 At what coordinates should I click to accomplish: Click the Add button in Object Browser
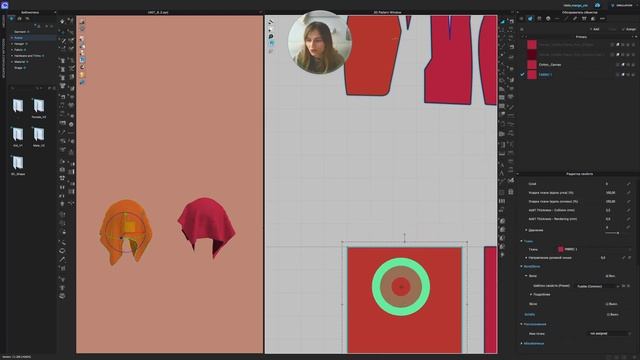(595, 29)
